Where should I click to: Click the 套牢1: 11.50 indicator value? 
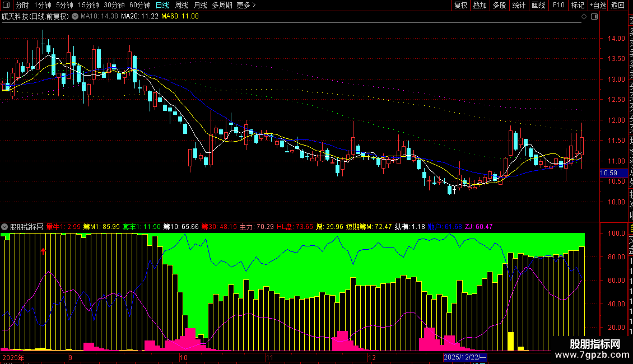coord(141,227)
